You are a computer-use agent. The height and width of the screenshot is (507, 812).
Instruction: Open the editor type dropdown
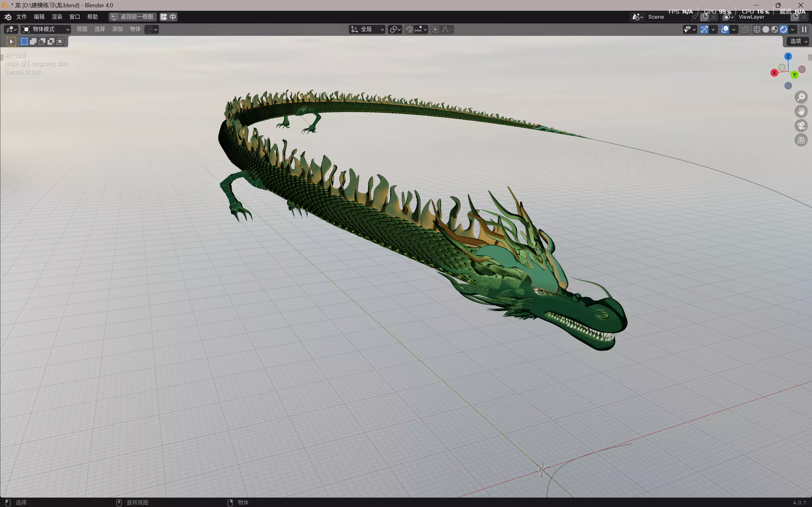(11, 29)
